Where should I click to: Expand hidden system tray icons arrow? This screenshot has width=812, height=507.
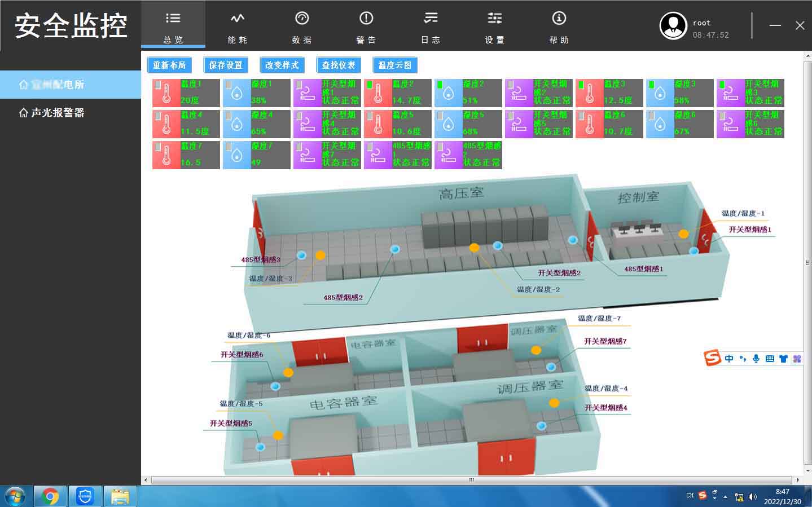(x=726, y=497)
